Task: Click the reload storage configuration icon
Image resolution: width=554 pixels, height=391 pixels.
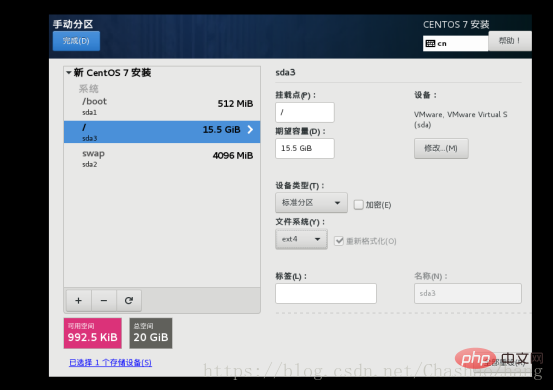Action: [x=129, y=301]
